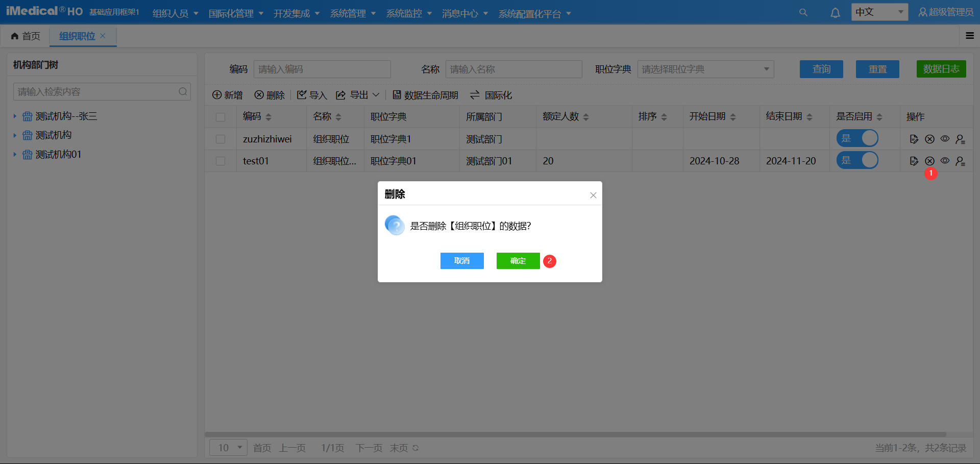This screenshot has width=980, height=464.
Task: Toggle 是否启用 switch for zuzhizhiwei row
Action: point(857,138)
